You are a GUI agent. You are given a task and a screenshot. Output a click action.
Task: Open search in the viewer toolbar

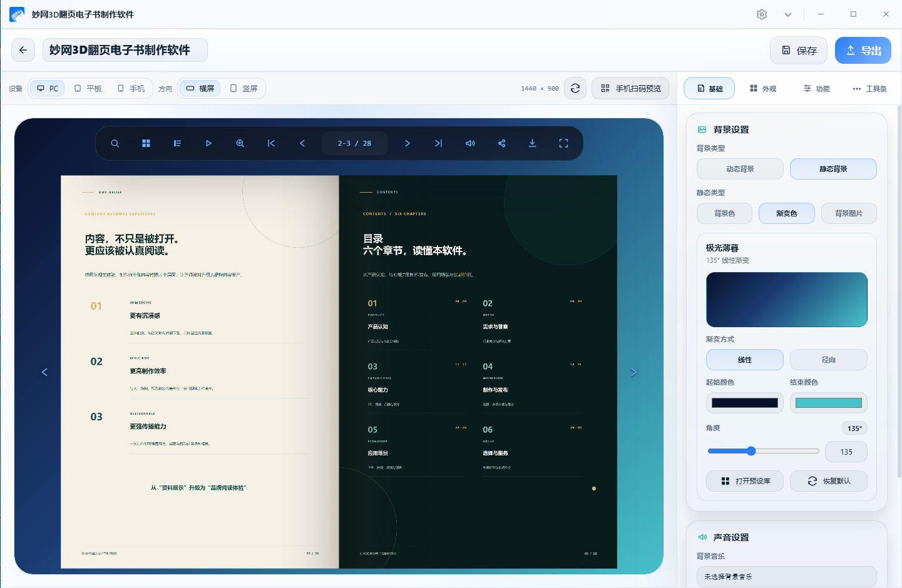point(115,143)
